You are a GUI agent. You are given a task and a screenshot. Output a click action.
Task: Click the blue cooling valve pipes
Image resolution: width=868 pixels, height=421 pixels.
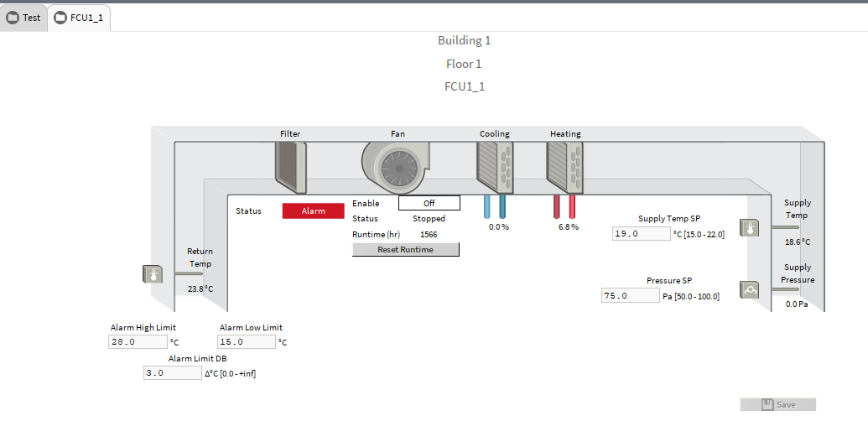tap(495, 206)
